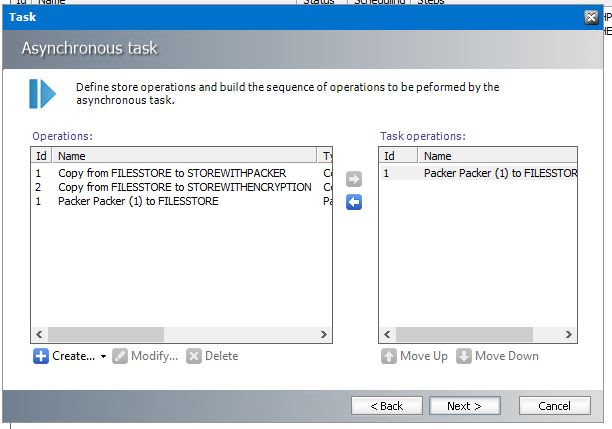612x429 pixels.
Task: Click the Move Down label
Action: click(x=507, y=356)
